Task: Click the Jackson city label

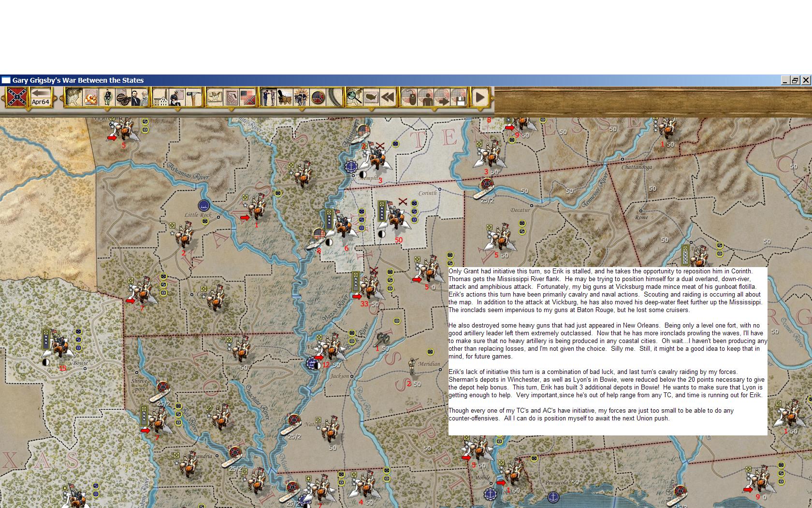Action: (340, 376)
